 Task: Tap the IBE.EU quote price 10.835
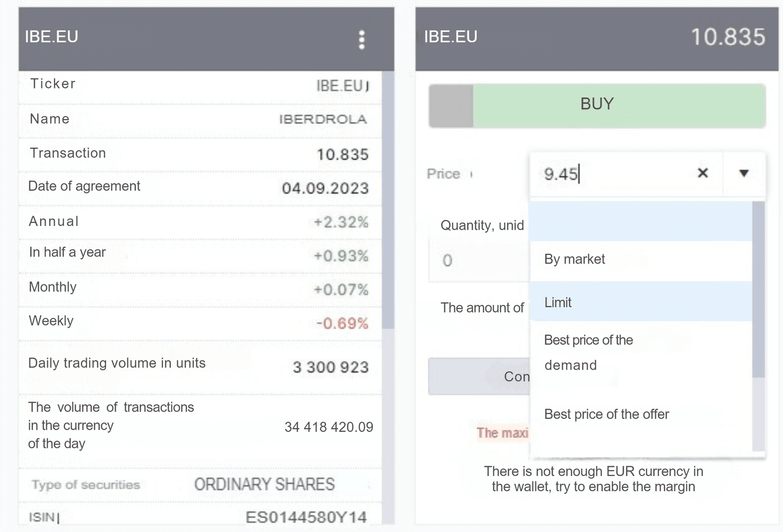tap(728, 36)
